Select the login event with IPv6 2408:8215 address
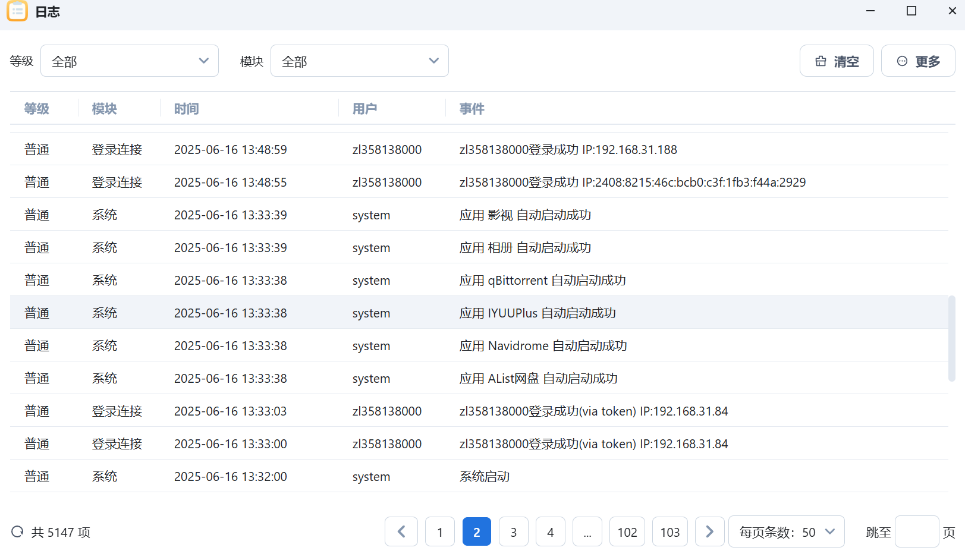965x560 pixels. [479, 182]
